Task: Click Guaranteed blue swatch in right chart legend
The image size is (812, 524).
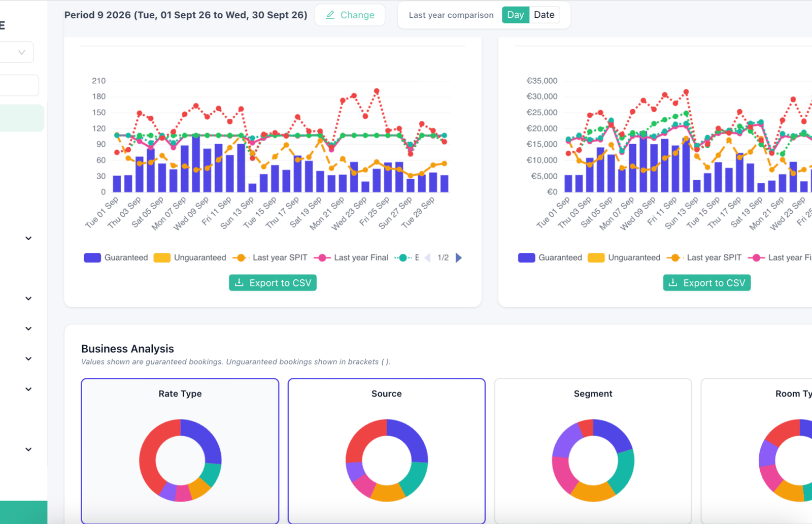Action: (527, 258)
